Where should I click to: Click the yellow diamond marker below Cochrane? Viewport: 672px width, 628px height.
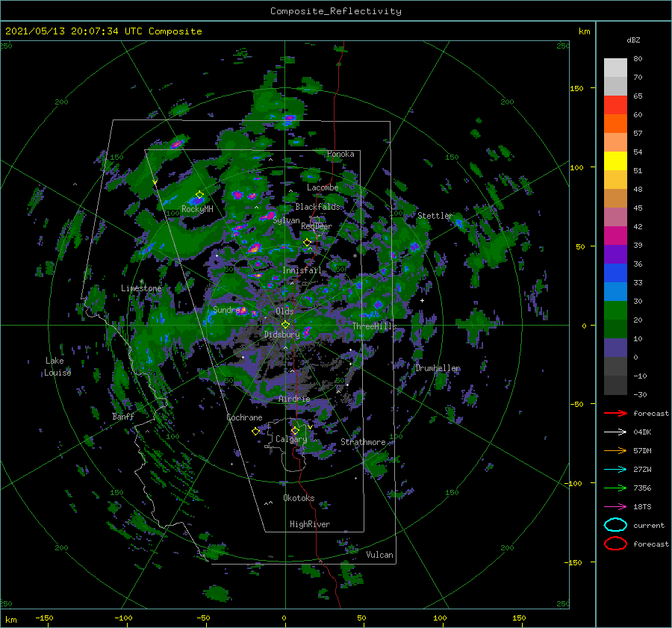point(255,432)
